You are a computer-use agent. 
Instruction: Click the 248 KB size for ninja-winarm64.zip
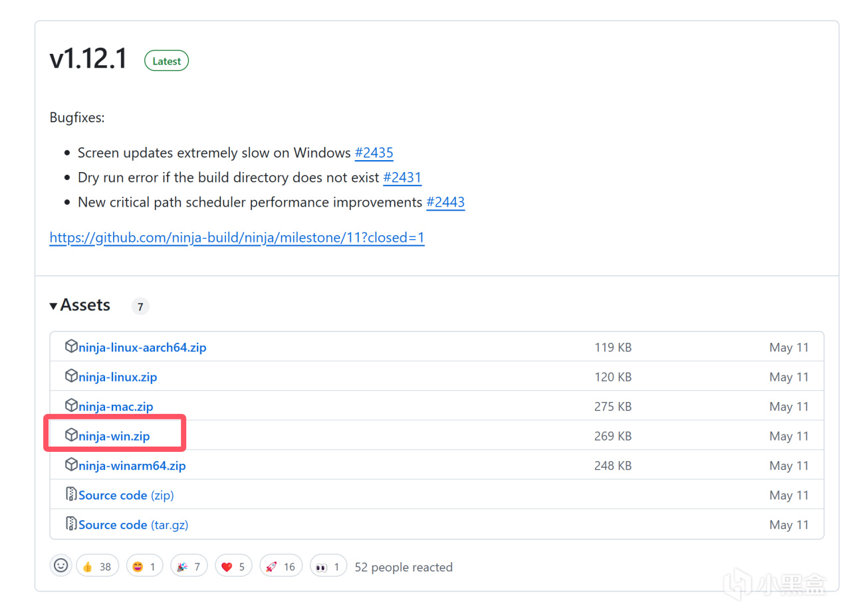(613, 466)
